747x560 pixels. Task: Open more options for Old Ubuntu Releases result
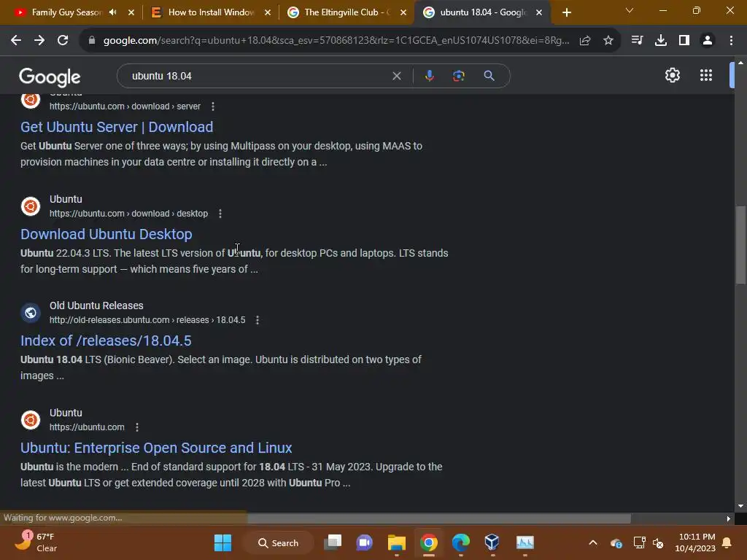[258, 320]
